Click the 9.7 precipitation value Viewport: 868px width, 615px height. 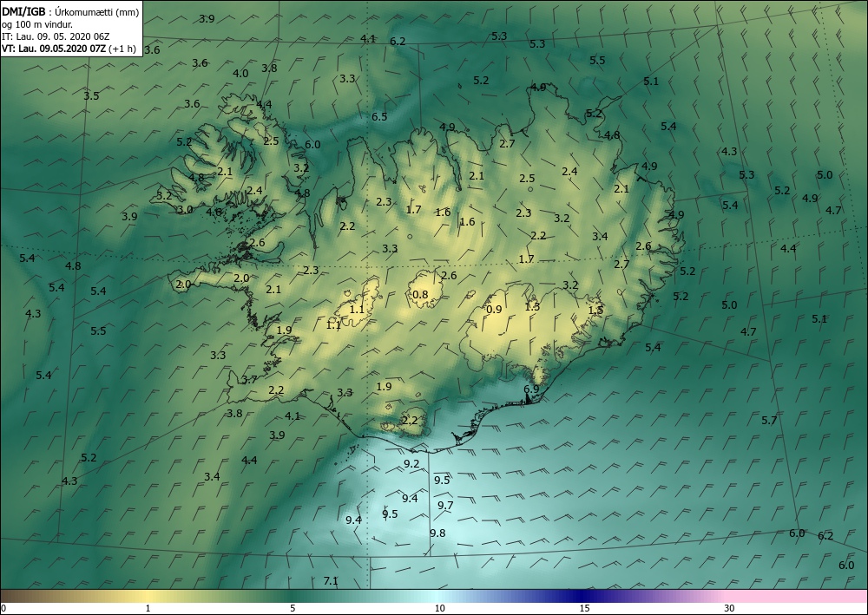445,505
